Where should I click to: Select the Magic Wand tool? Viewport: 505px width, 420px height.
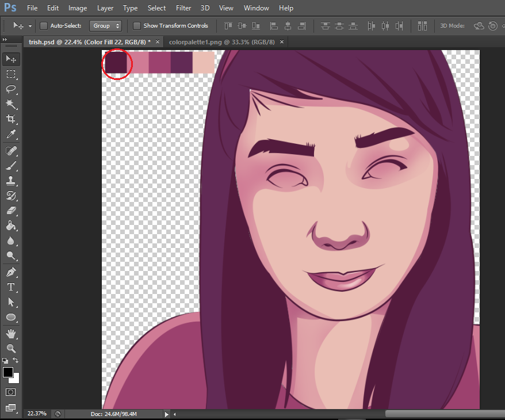[11, 104]
